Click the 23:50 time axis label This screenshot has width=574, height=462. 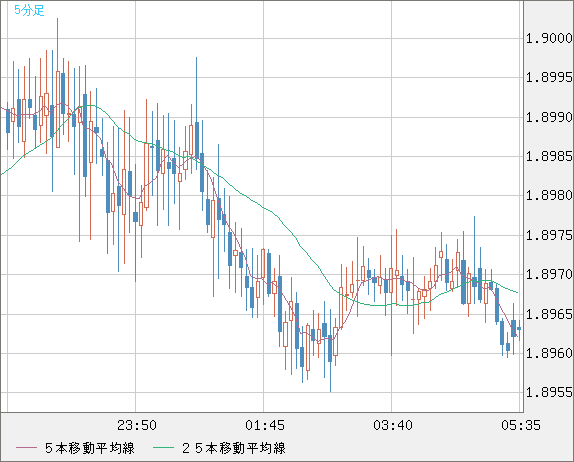point(137,425)
